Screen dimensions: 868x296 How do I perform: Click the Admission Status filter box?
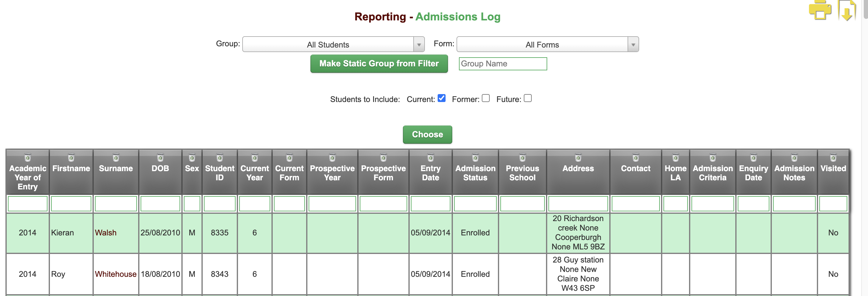(475, 204)
